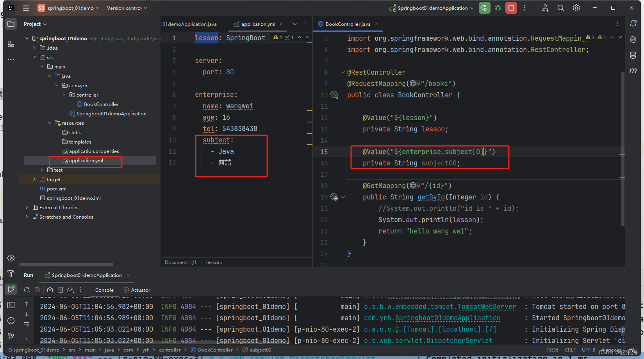Image resolution: width=644 pixels, height=359 pixels.
Task: Click the run gutter icon beside BookController class
Action: pos(334,95)
